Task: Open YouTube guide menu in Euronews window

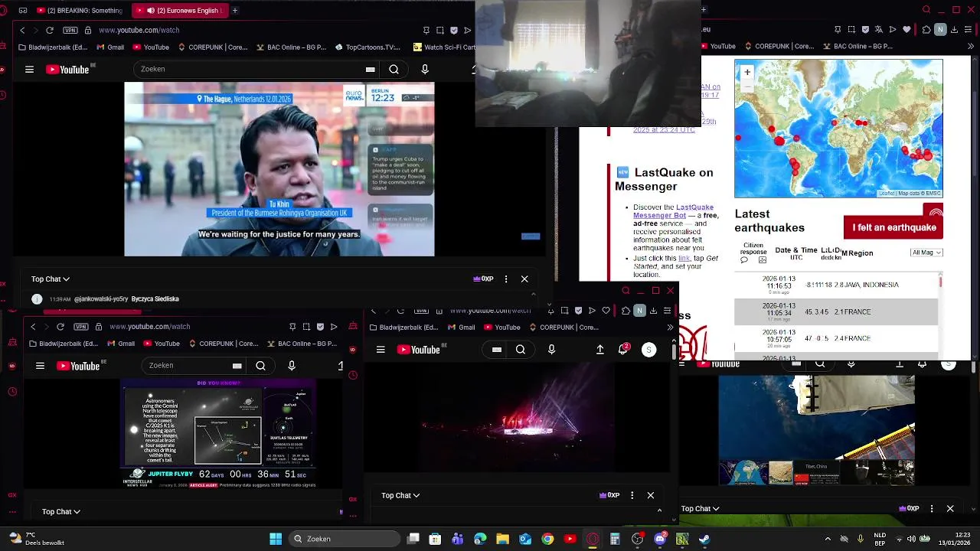Action: 29,70
